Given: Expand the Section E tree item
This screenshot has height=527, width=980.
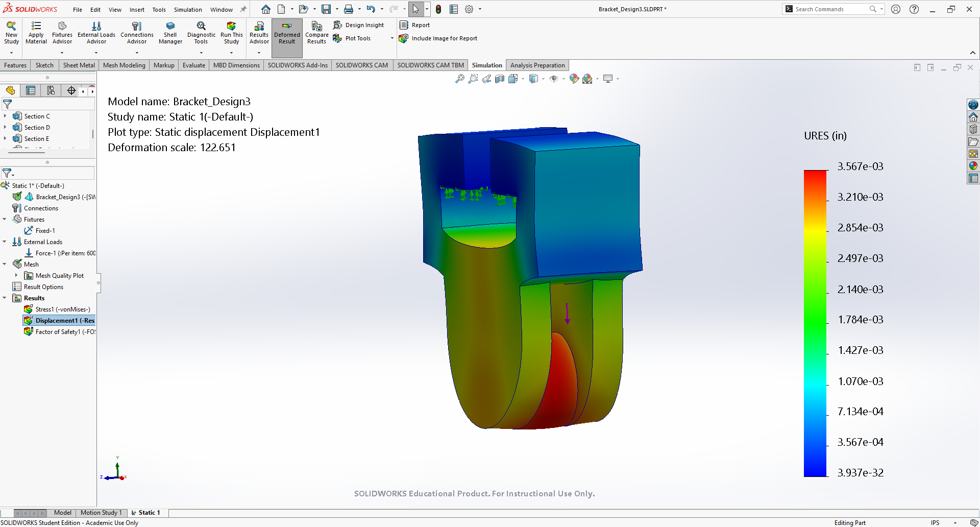Looking at the screenshot, I should 5,139.
